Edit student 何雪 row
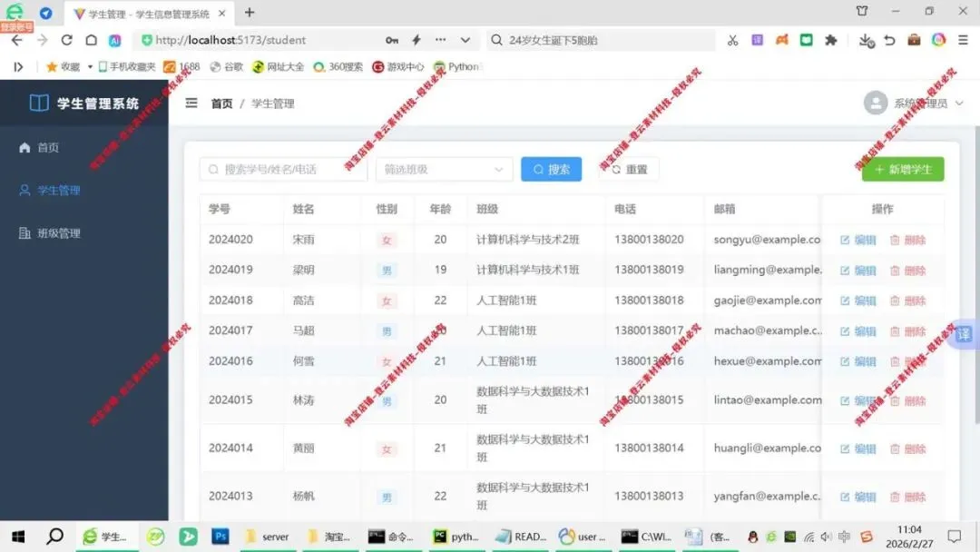Image resolution: width=980 pixels, height=552 pixels. click(858, 361)
